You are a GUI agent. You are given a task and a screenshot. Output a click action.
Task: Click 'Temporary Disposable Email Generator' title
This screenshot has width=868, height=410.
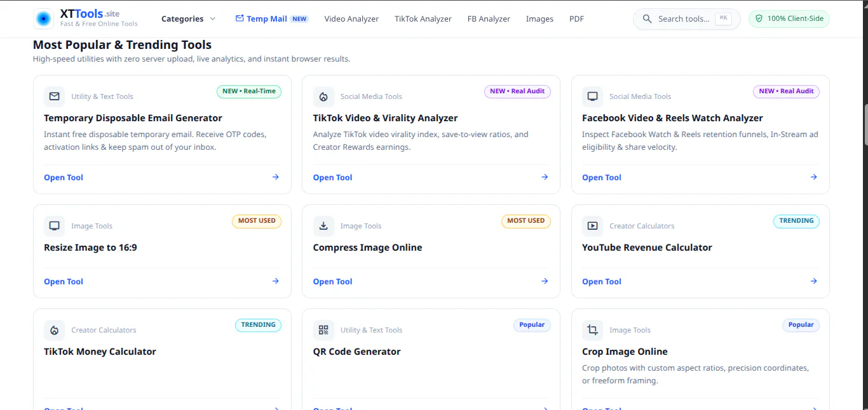[133, 118]
